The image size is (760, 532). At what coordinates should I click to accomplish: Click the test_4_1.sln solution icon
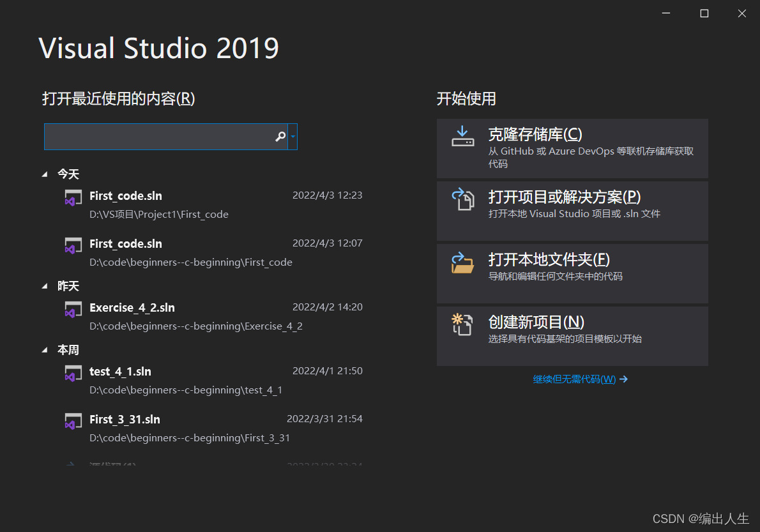click(73, 374)
